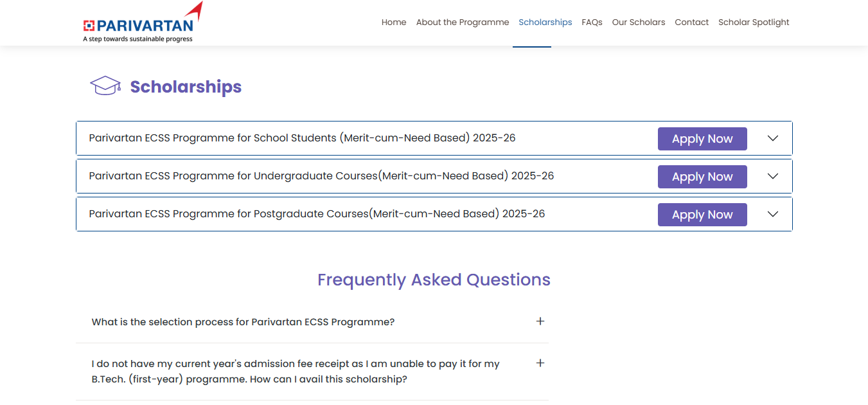Viewport: 868px width, 405px height.
Task: Apply Now for the Postgraduate Courses scholarship
Action: click(x=702, y=214)
